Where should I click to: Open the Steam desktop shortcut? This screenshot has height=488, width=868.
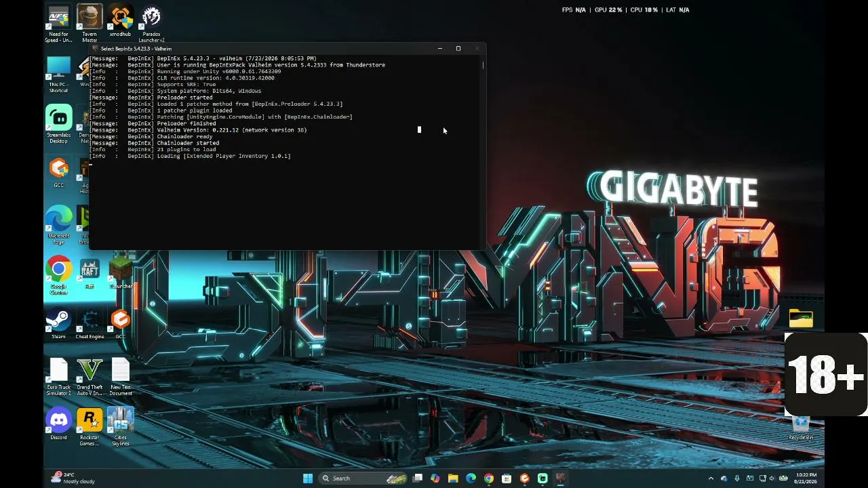[58, 324]
